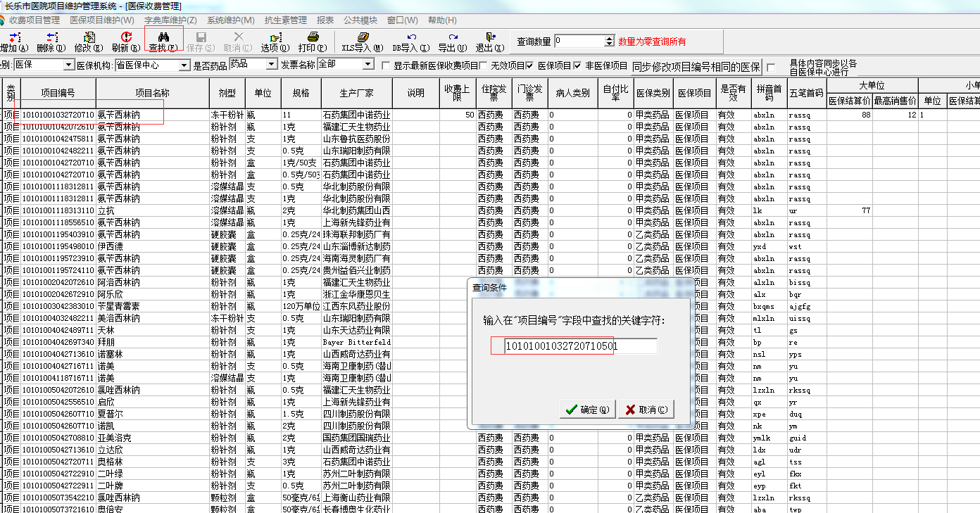Viewport: 980px width, 513px height.
Task: Select the row named 美洛西林钠
Action: click(x=118, y=318)
